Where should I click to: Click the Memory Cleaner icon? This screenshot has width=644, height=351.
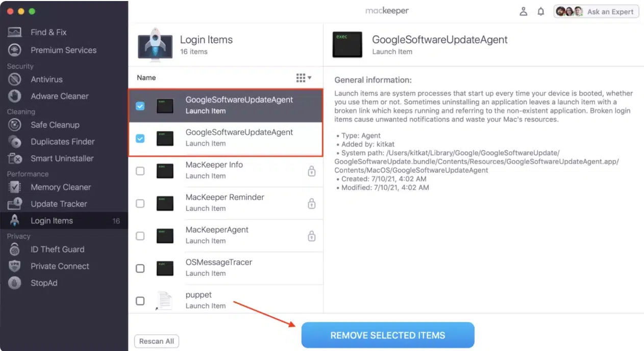pyautogui.click(x=15, y=187)
